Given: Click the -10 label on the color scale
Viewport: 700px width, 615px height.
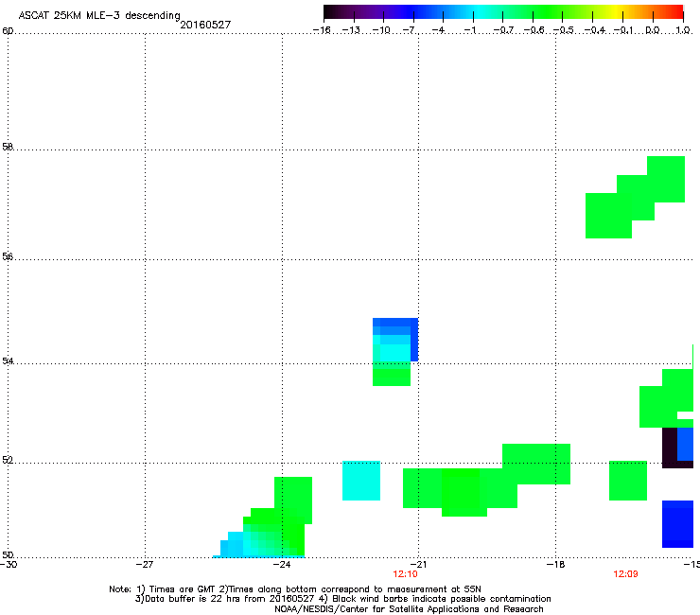Looking at the screenshot, I should (x=381, y=30).
